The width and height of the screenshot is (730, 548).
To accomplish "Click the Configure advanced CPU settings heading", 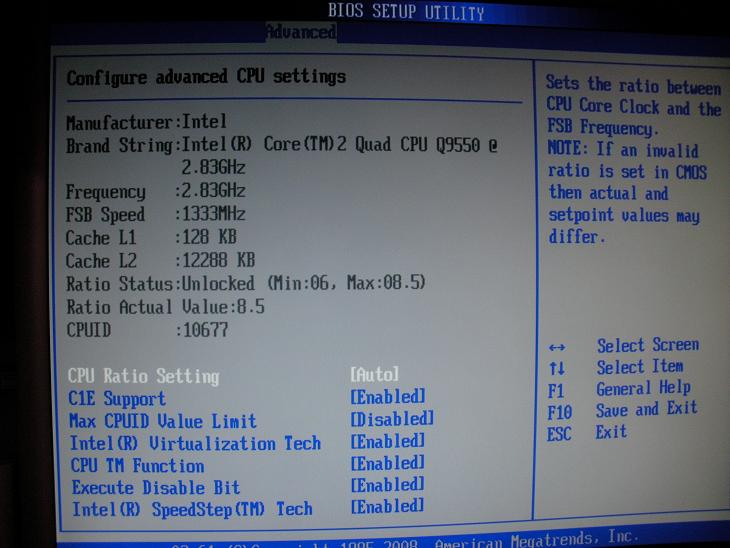I will point(206,77).
